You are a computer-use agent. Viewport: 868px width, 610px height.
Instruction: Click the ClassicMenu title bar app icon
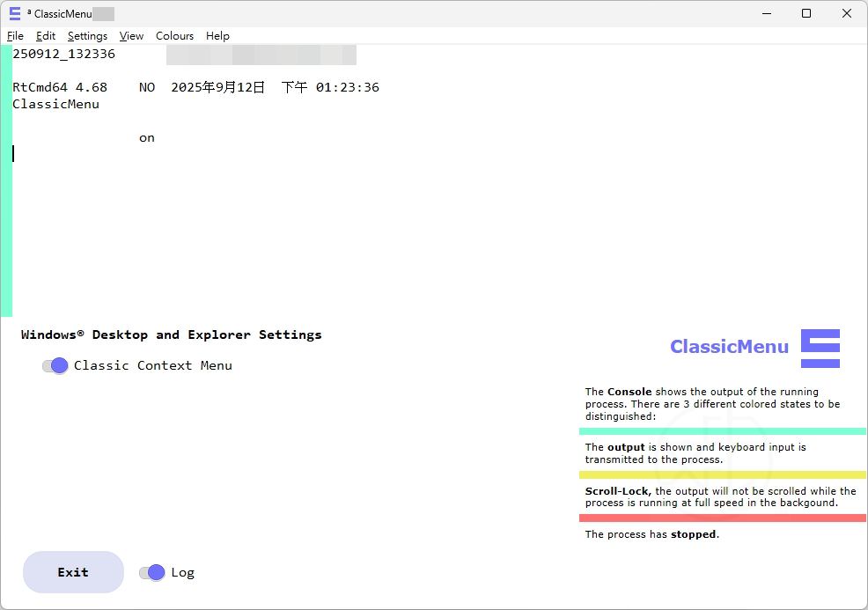tap(15, 13)
